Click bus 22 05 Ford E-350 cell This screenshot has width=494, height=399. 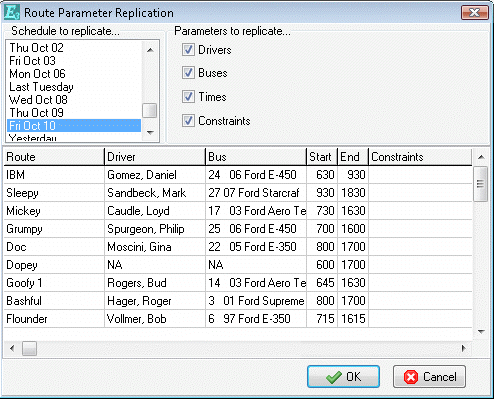[256, 247]
